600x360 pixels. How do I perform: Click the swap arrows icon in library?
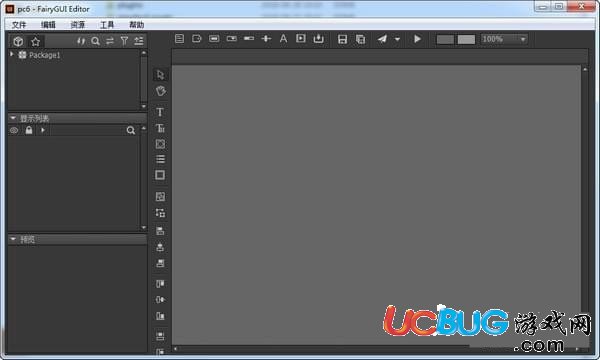(110, 41)
